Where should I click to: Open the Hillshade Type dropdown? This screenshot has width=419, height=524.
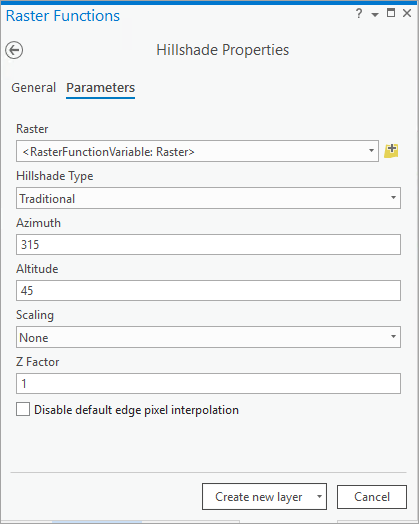[x=393, y=198]
